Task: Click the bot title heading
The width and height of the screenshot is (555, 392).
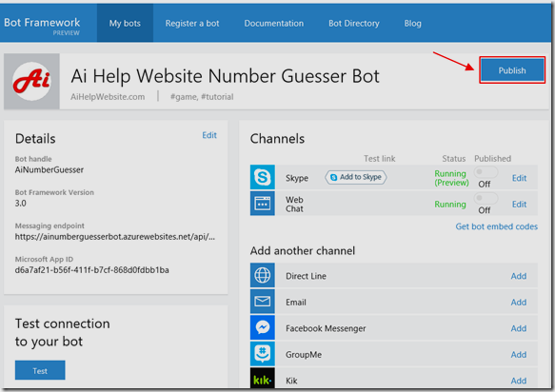Action: [225, 76]
